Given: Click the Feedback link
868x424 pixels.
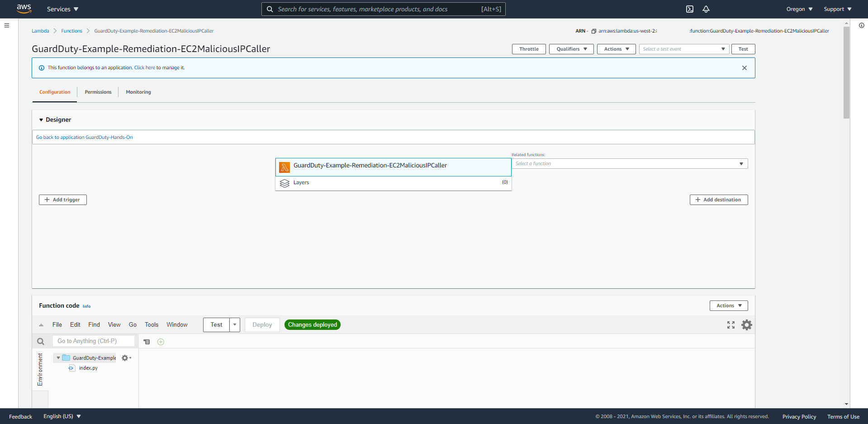Looking at the screenshot, I should [20, 417].
